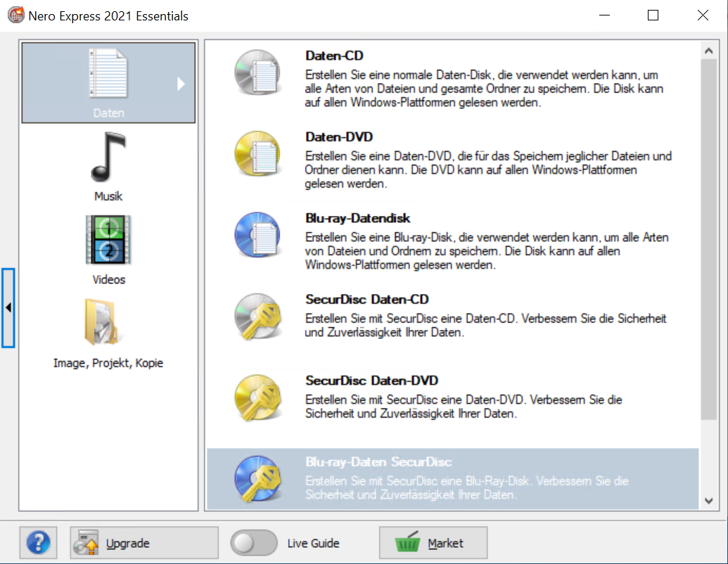This screenshot has width=728, height=564.
Task: Expand the Daten category arrow
Action: (x=181, y=84)
